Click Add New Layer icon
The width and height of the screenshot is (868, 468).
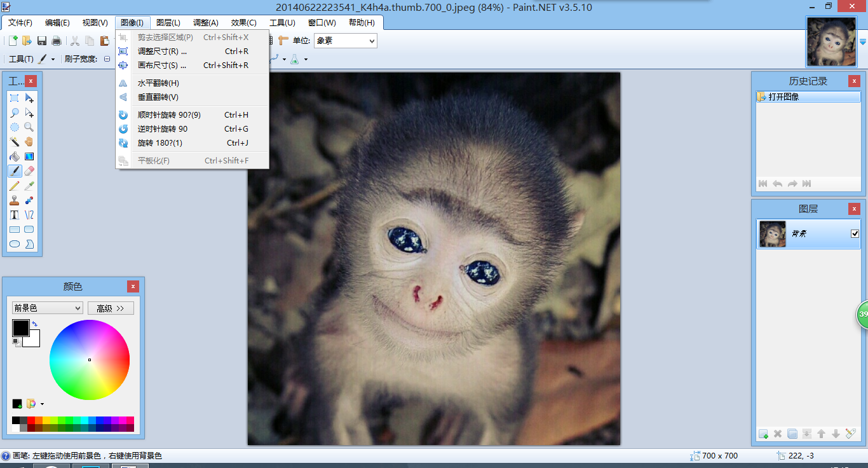pyautogui.click(x=763, y=434)
